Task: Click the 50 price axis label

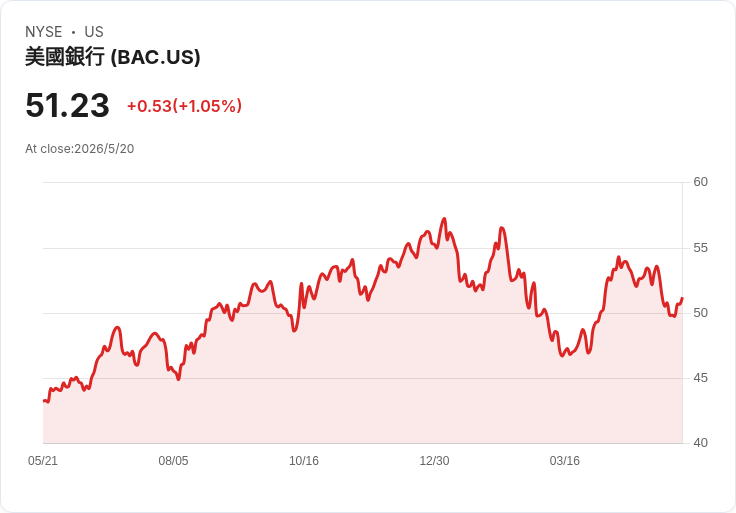Action: (x=700, y=313)
